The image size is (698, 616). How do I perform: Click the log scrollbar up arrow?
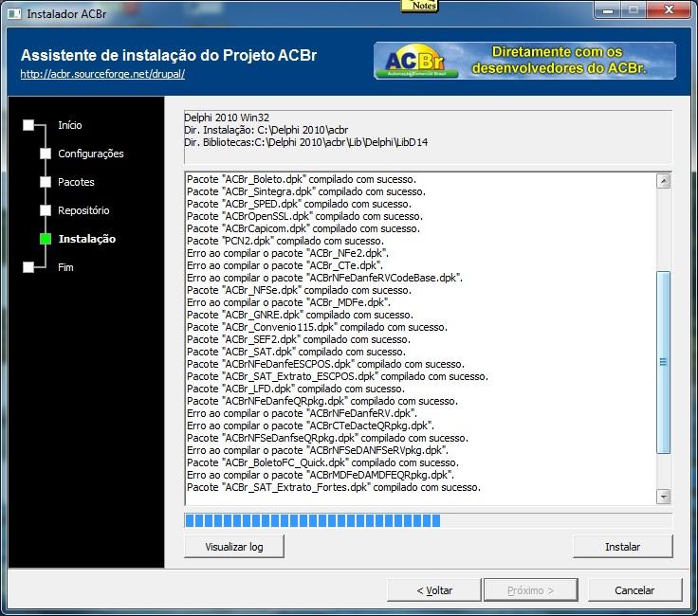click(x=664, y=181)
